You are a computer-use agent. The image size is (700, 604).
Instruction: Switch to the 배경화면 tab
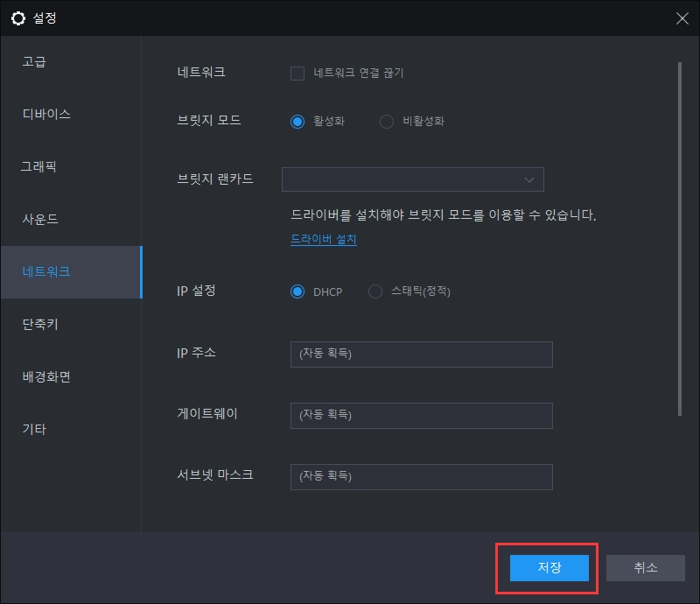tap(45, 376)
